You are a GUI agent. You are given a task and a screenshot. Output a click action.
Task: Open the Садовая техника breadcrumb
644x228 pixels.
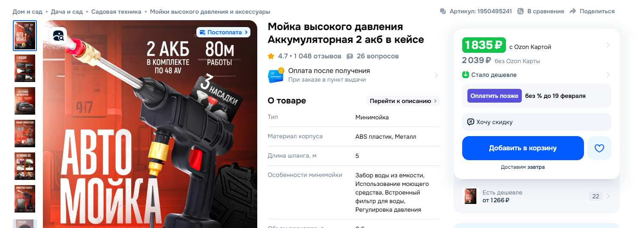coord(116,12)
